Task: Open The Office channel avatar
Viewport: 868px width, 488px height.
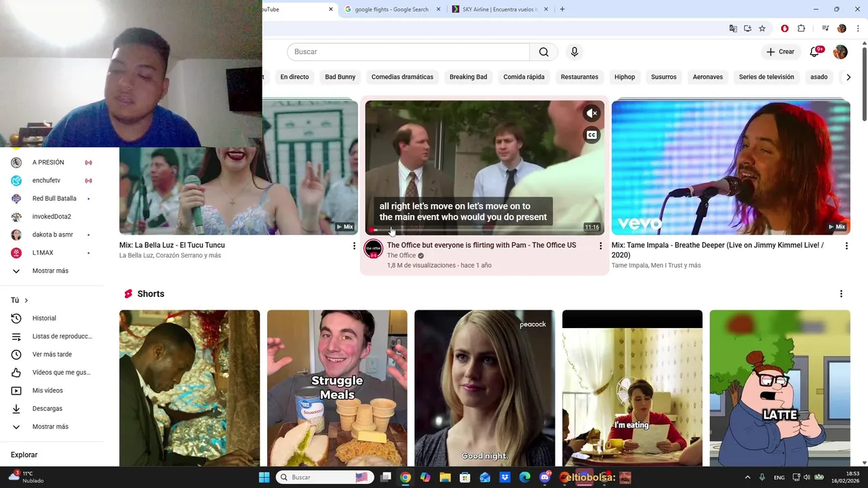Action: click(374, 249)
